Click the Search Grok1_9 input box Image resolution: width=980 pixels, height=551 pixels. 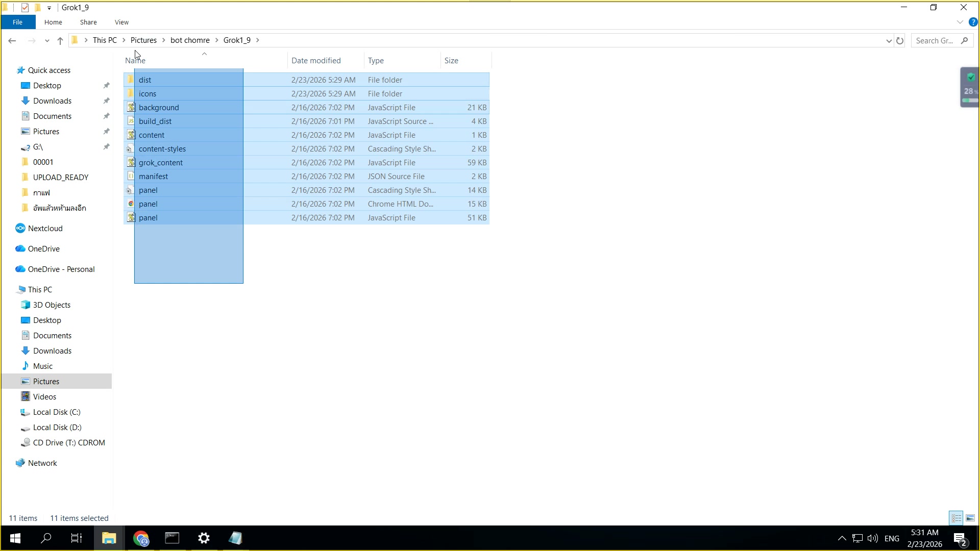(934, 41)
